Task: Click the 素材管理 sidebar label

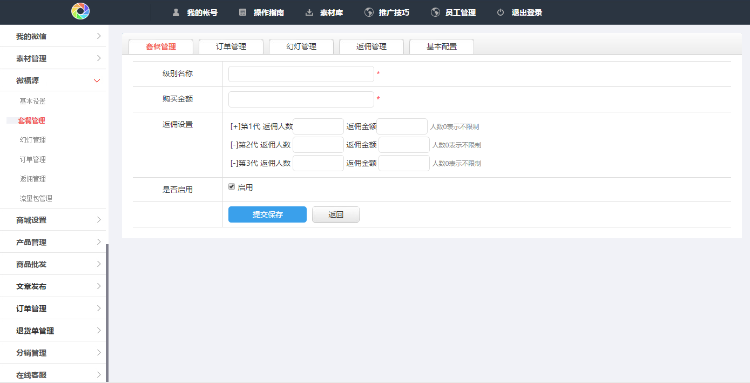Action: point(31,58)
